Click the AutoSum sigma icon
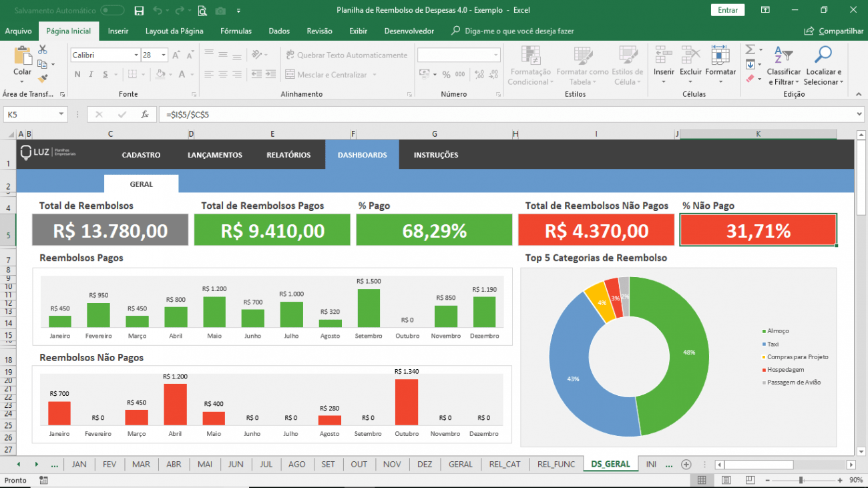The image size is (868, 488). 750,49
